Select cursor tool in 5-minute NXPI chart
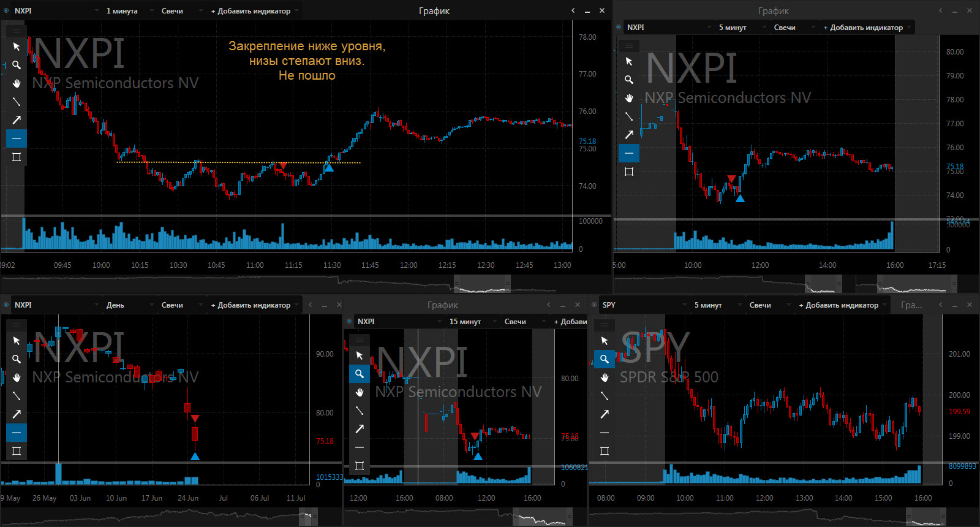 coord(629,61)
